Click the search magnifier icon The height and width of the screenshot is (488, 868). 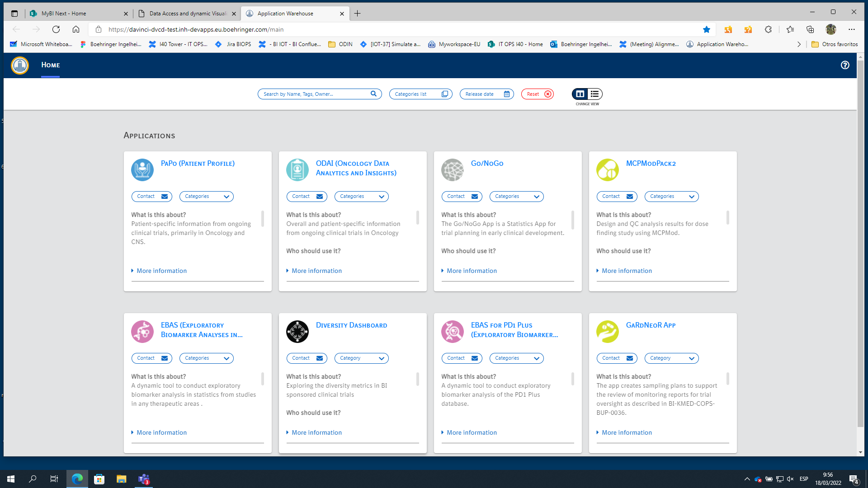coord(373,94)
